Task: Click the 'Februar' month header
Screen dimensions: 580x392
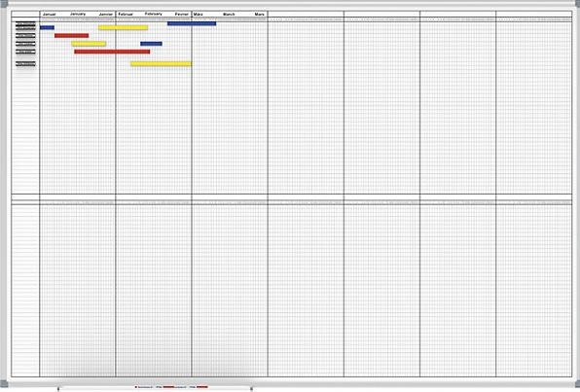Action: [x=126, y=14]
